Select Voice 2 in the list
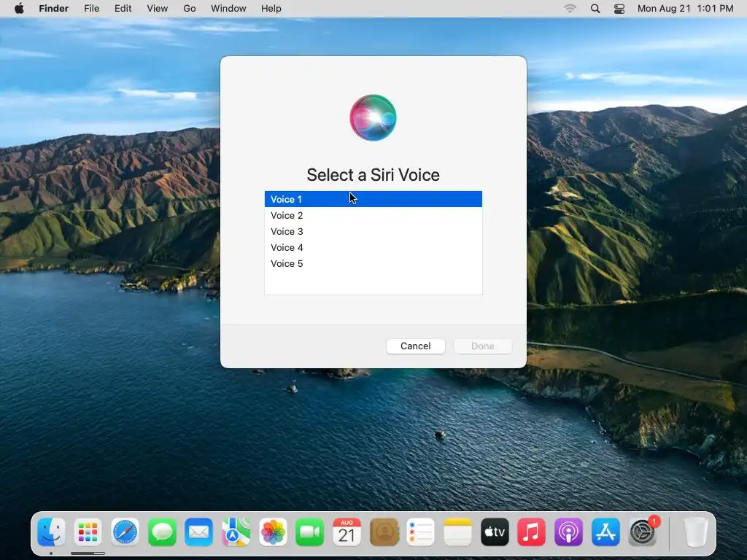Image resolution: width=747 pixels, height=560 pixels. [x=373, y=215]
